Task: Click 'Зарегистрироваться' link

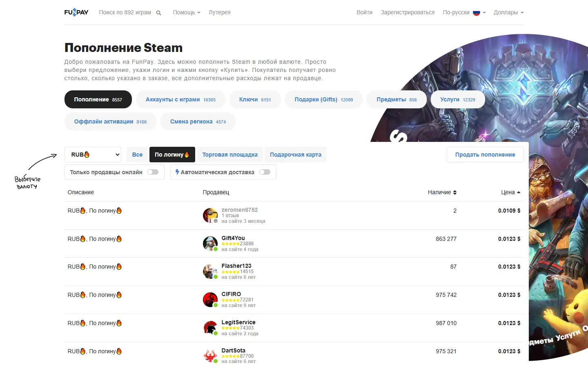Action: click(x=408, y=12)
